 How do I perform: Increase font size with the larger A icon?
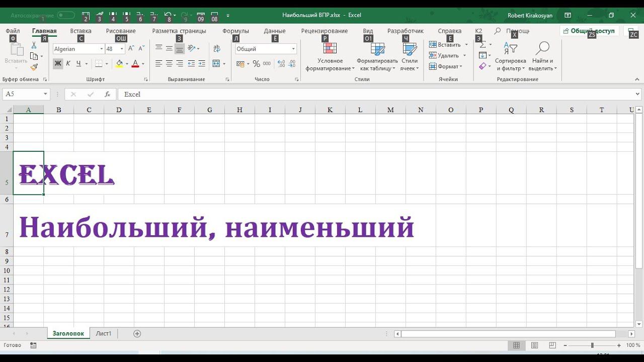pyautogui.click(x=131, y=49)
